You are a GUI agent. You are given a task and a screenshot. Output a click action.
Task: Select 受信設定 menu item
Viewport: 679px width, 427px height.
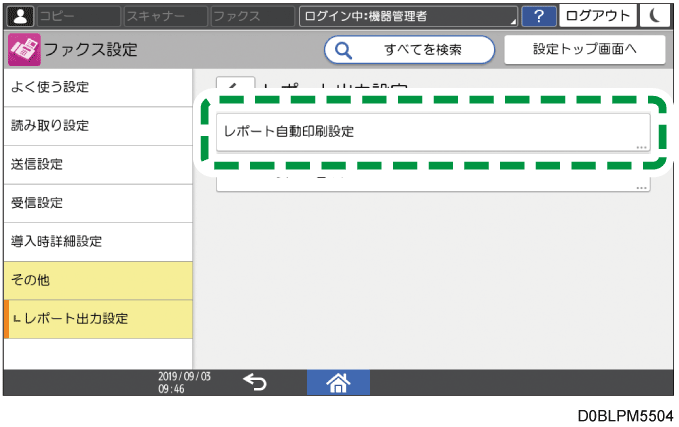tap(98, 203)
